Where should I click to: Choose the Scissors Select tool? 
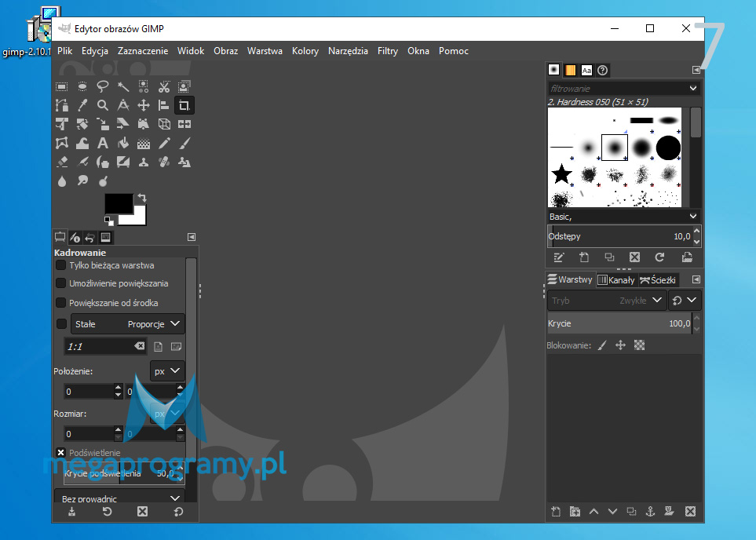point(164,87)
